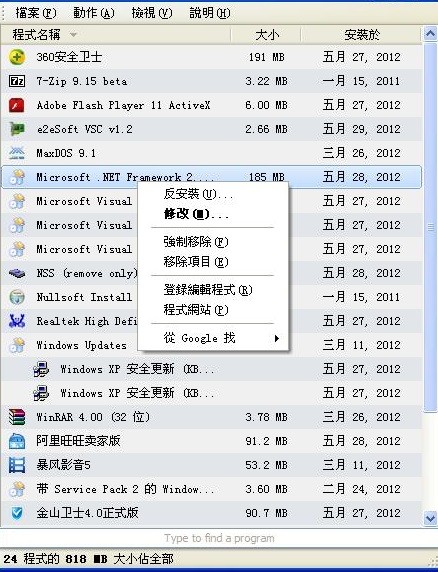Click the e2eSoft VSC green card icon

pos(17,129)
